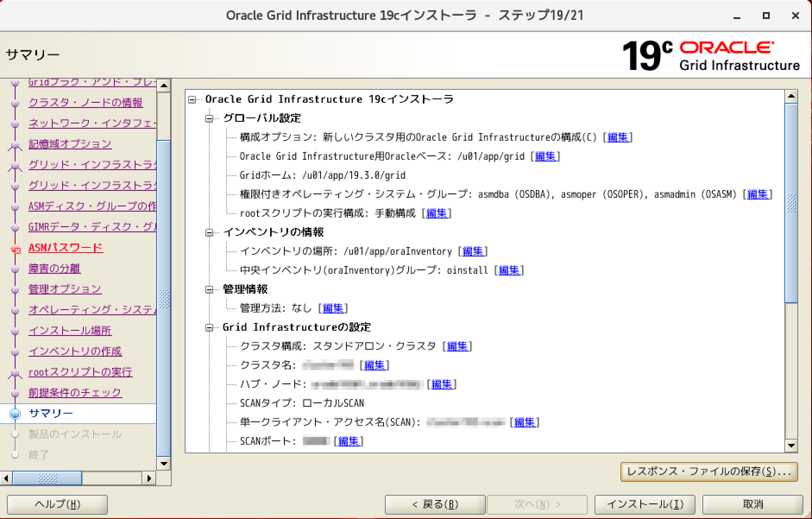Jump to the 前提条件のチェック step

75,393
